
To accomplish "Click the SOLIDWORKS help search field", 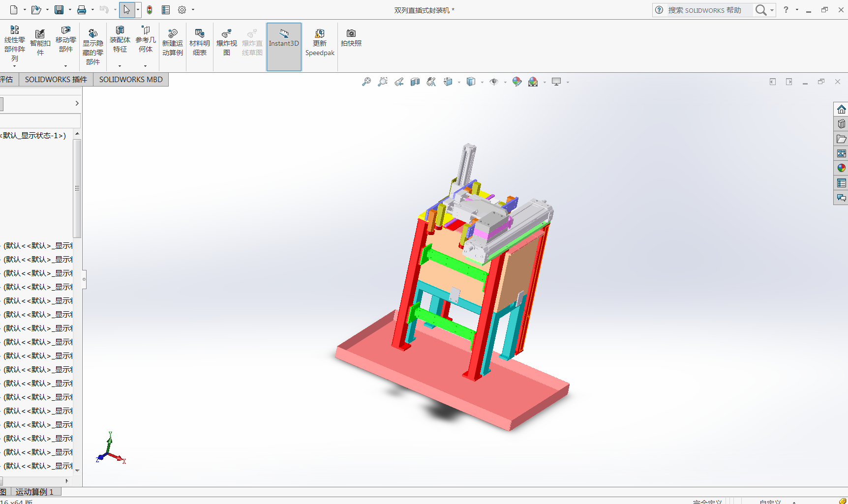I will click(x=708, y=10).
